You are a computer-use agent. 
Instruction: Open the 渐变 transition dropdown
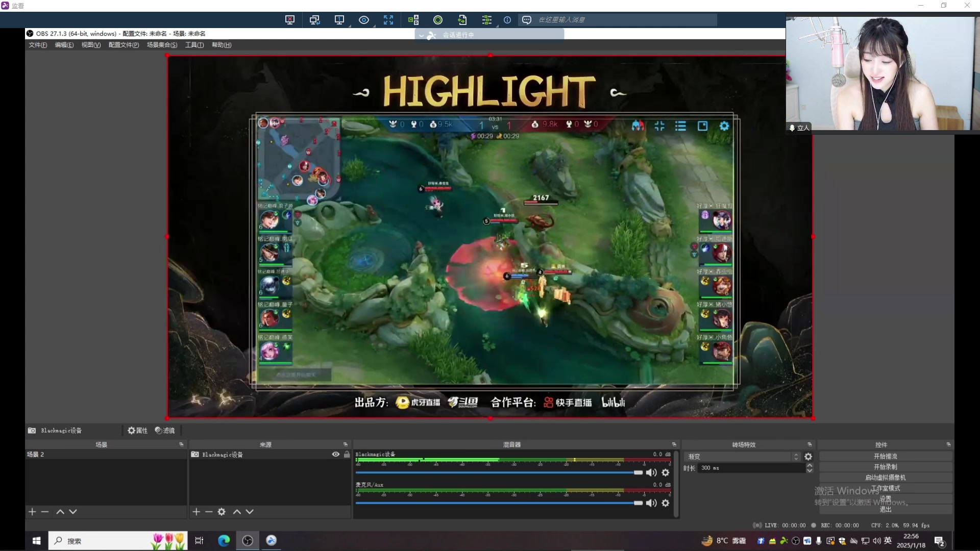coord(743,457)
